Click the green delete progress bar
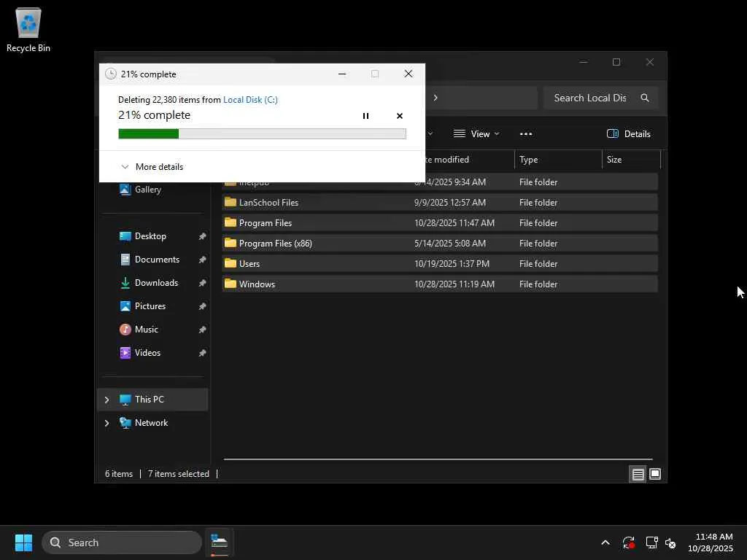 (262, 134)
